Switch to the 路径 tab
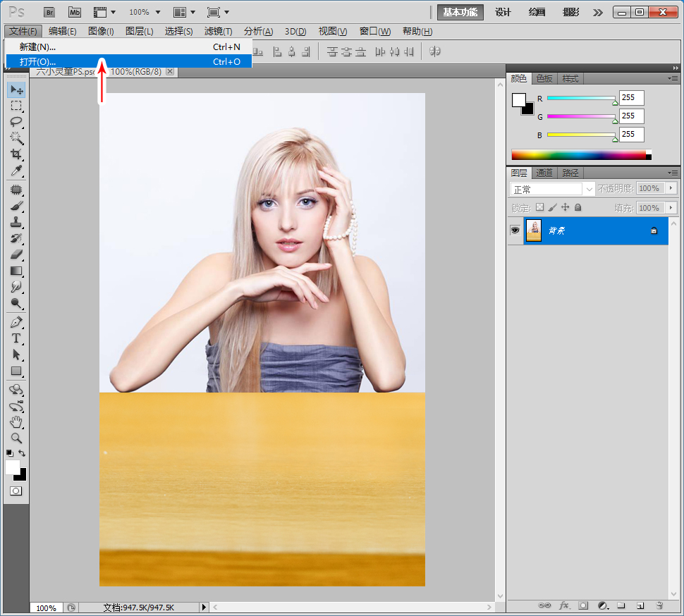This screenshot has width=684, height=616. [x=570, y=173]
